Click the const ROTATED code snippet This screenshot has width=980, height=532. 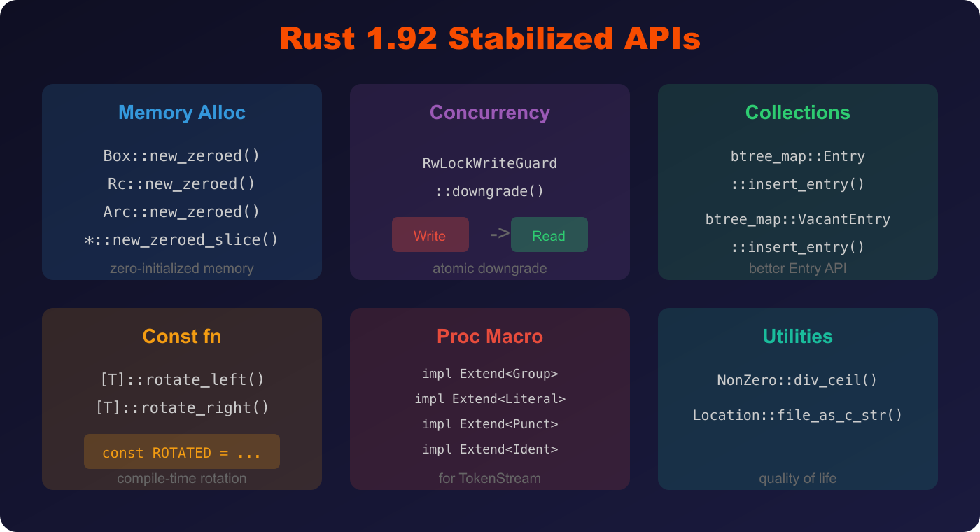click(x=182, y=451)
